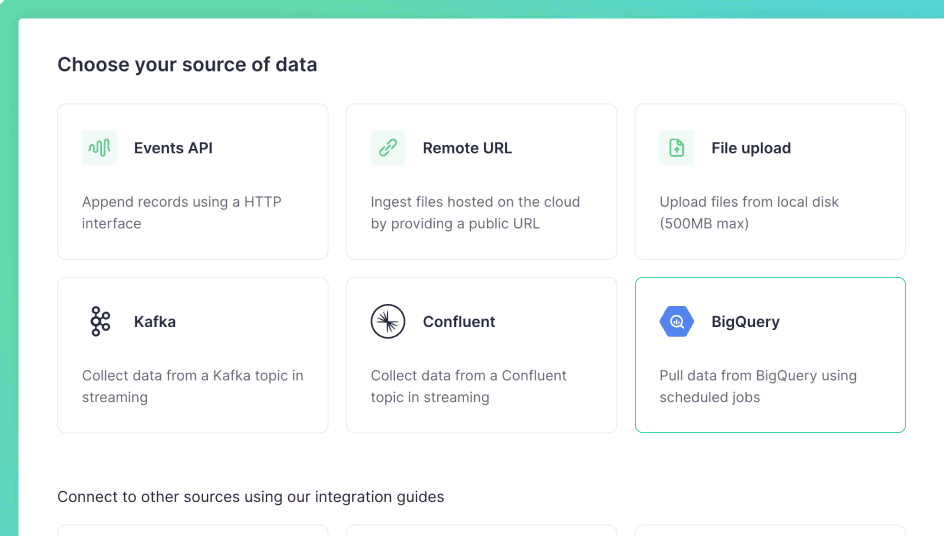Click 'Append records using a HTTP interface' text
Viewport: 944px width, 536px height.
tap(182, 213)
